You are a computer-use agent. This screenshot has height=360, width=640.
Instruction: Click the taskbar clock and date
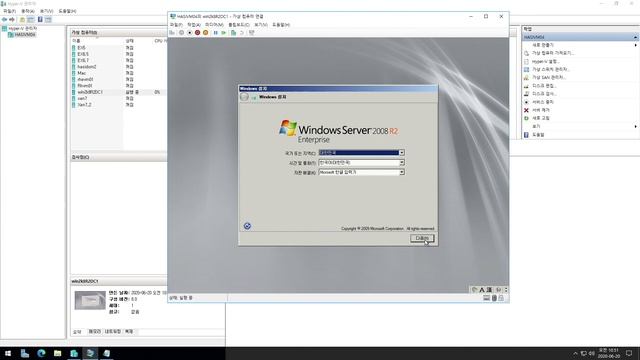(x=609, y=353)
